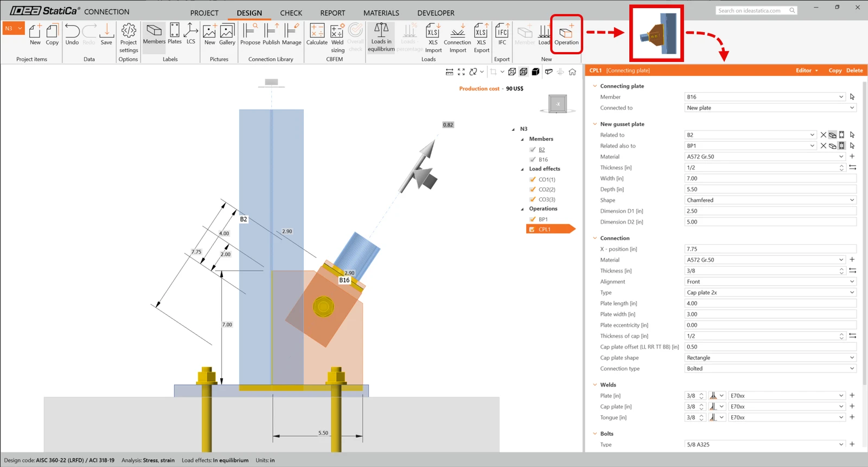
Task: Open the Alignment dropdown showing Front
Action: [770, 281]
